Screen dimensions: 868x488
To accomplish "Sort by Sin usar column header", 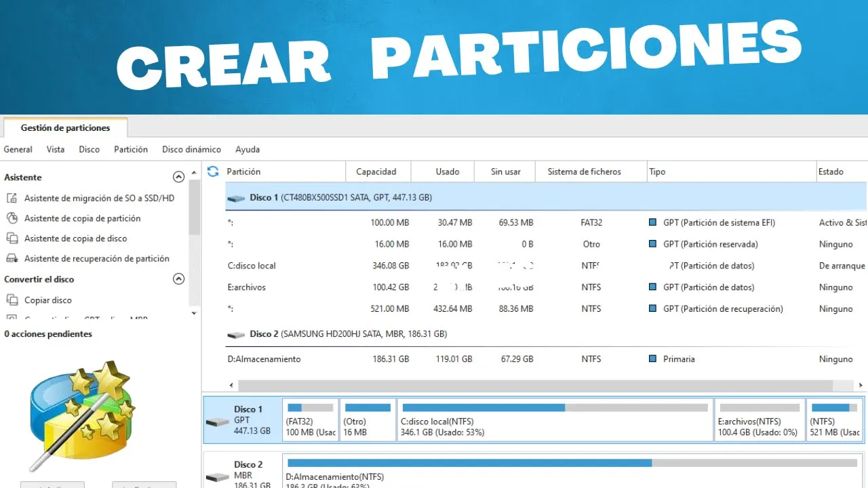I will [x=505, y=171].
